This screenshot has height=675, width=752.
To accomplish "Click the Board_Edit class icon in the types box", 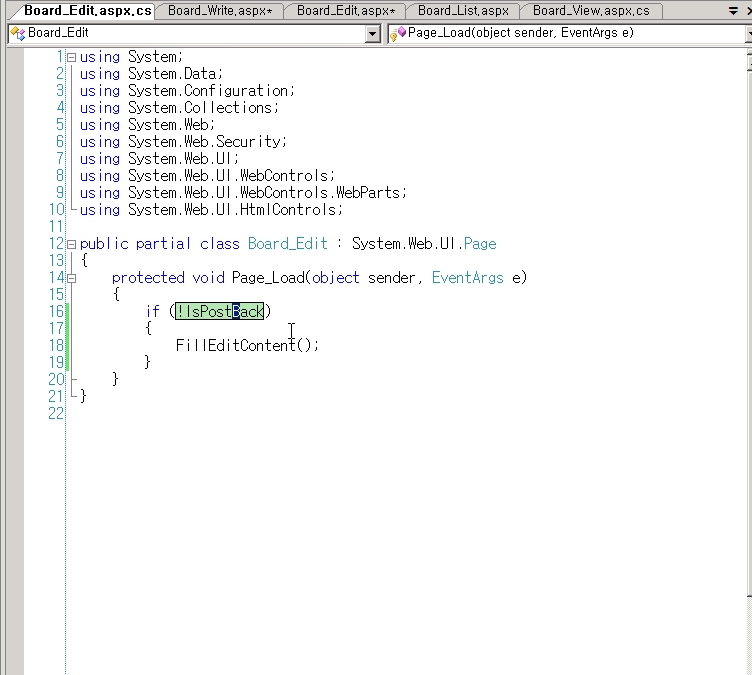I will (x=18, y=34).
